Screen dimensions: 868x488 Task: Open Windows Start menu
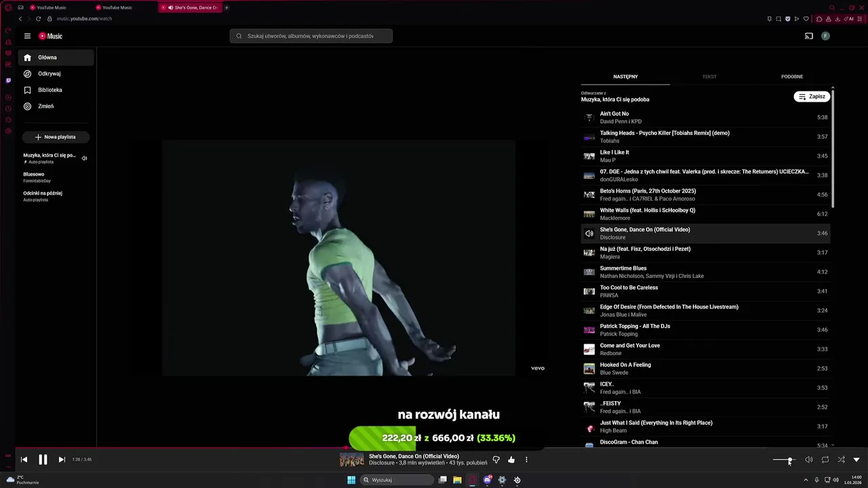click(x=351, y=480)
